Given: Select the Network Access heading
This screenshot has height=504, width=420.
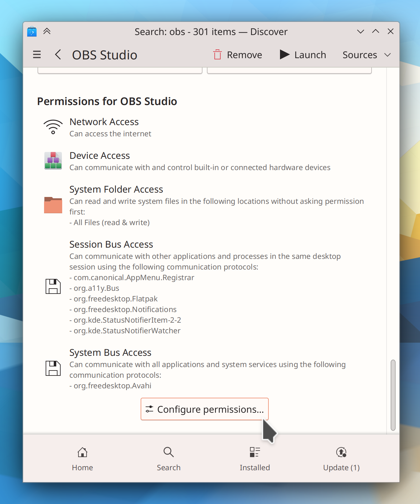Looking at the screenshot, I should pos(104,122).
